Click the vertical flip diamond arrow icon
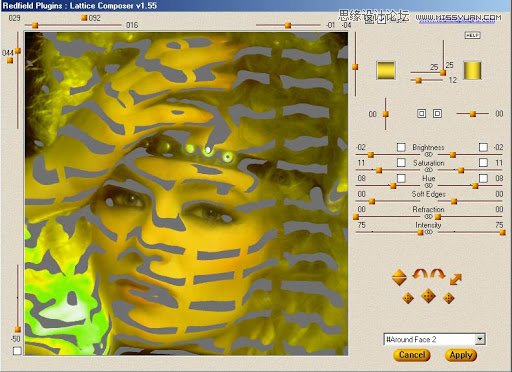Viewport: 512px width, 372px height. pos(399,277)
